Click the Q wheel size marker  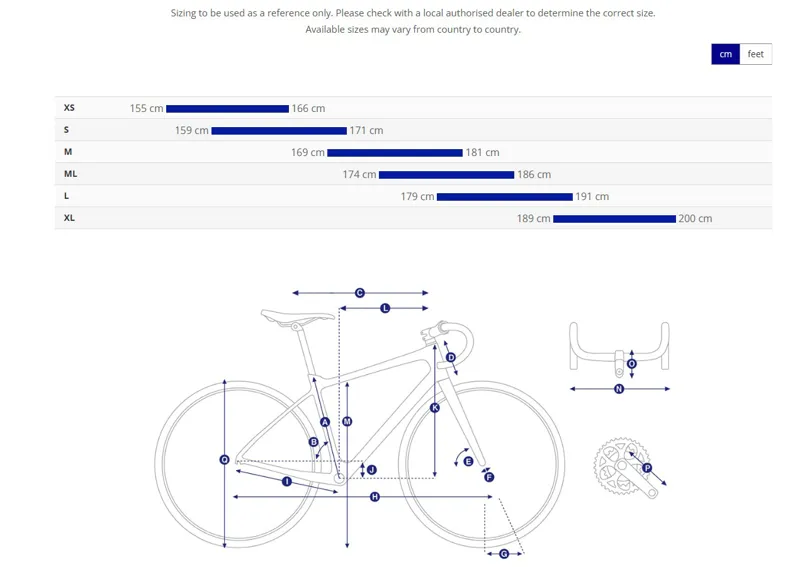click(x=224, y=460)
